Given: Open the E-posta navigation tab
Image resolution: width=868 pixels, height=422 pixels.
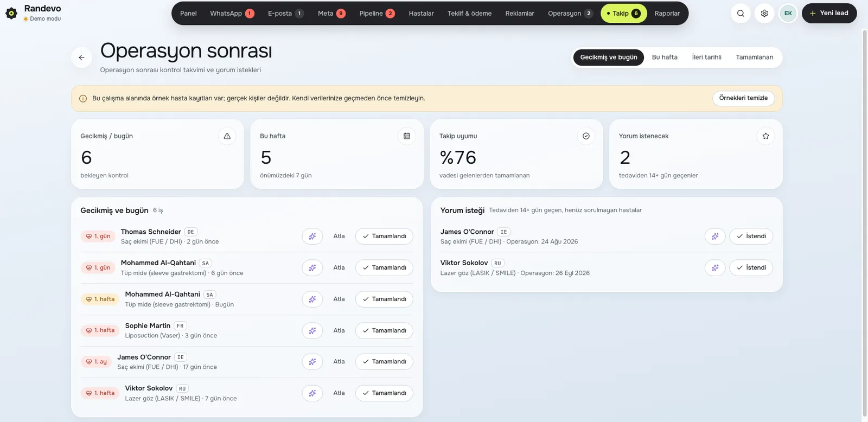Looking at the screenshot, I should (285, 14).
